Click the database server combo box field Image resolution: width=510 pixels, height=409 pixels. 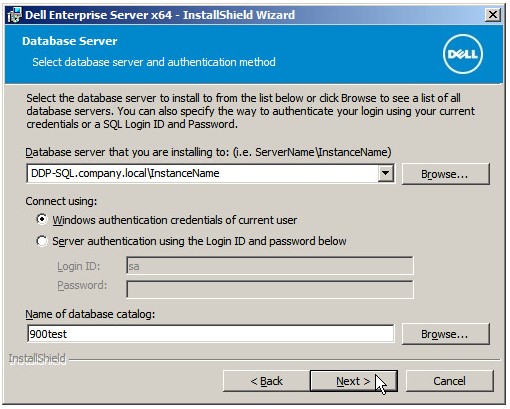point(210,173)
